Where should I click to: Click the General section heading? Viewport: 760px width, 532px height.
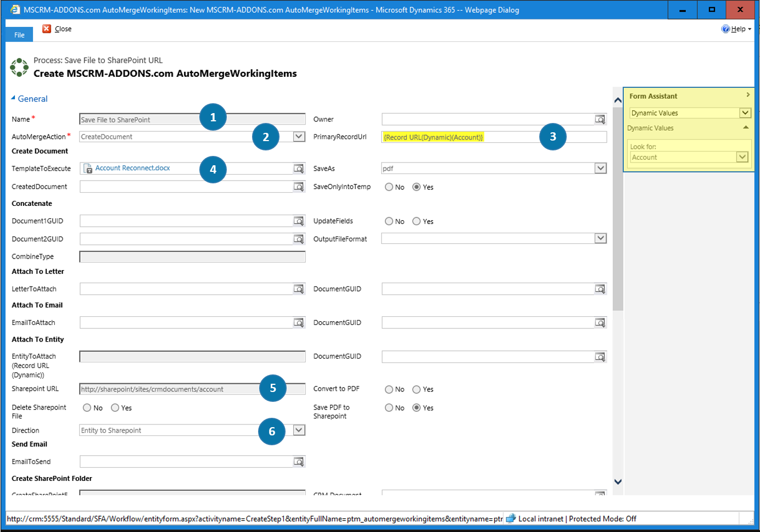[32, 99]
